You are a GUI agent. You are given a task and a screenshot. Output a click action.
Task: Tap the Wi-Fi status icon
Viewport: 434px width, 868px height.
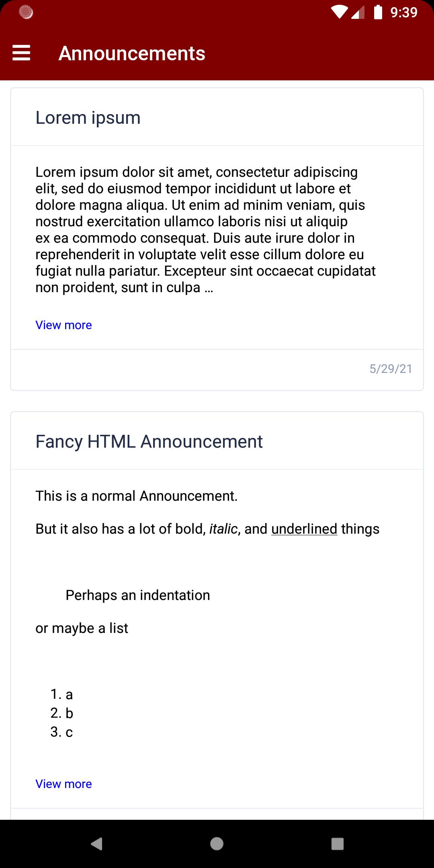coord(340,12)
